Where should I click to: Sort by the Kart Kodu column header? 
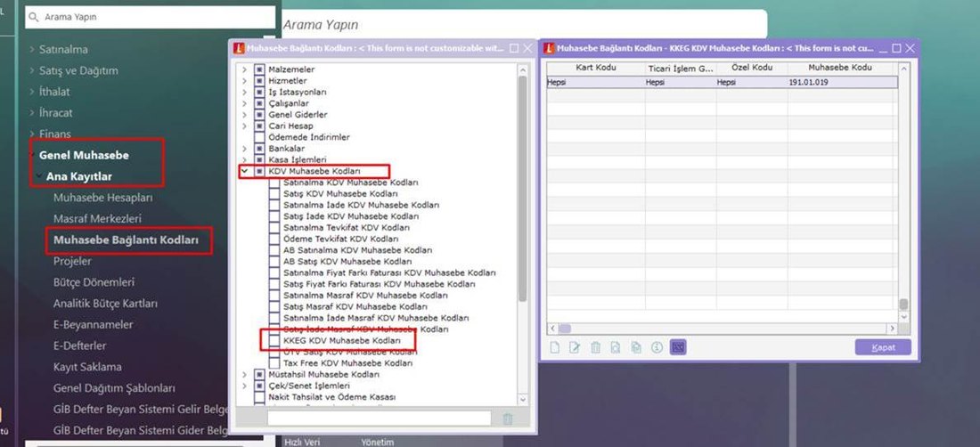(596, 68)
